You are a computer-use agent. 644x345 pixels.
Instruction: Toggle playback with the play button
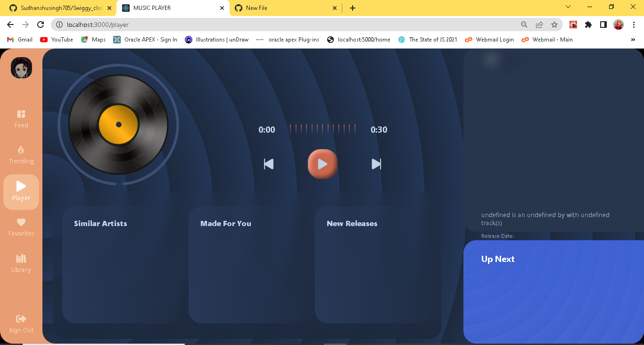coord(322,164)
